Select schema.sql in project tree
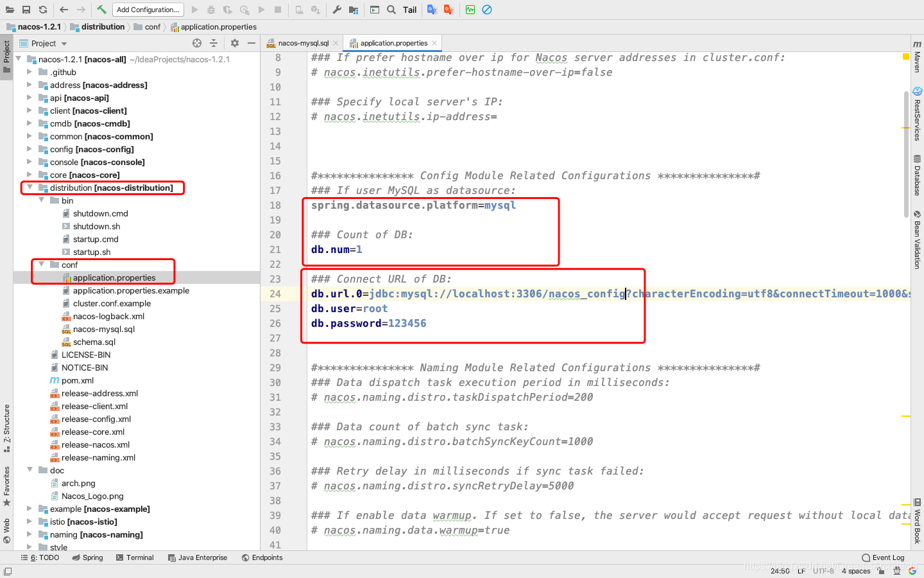924x578 pixels. pos(94,342)
